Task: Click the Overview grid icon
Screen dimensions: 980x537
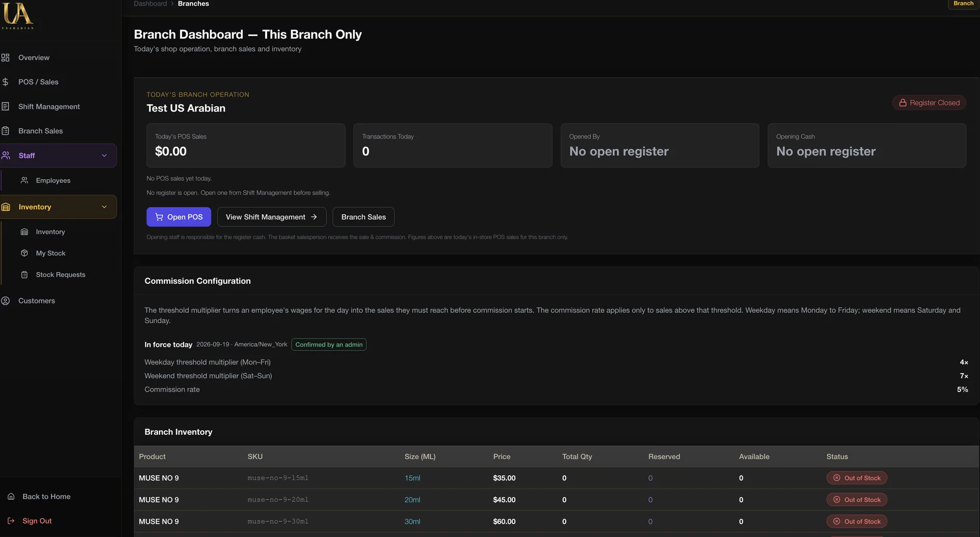Action: tap(6, 58)
